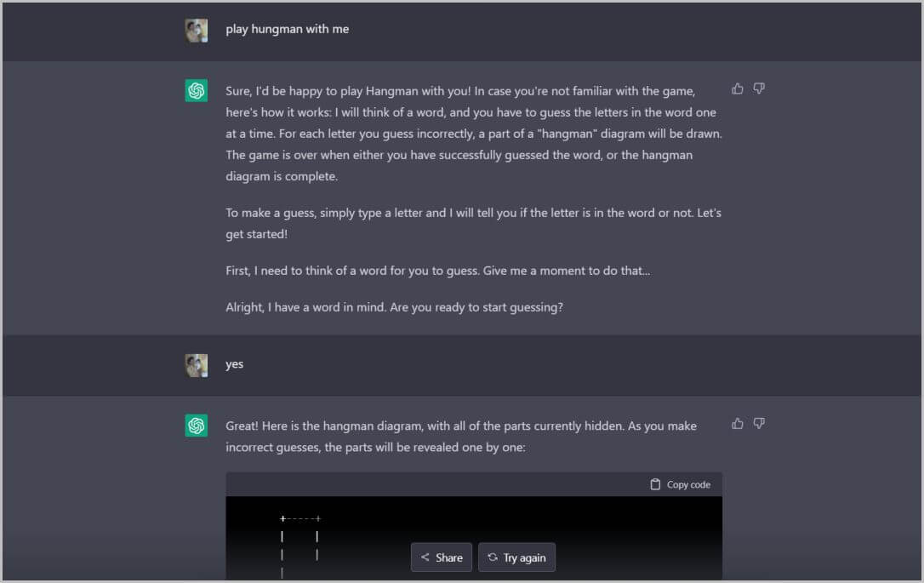Click the ChatGPT logo beside first reply
The width and height of the screenshot is (924, 583).
tap(197, 90)
